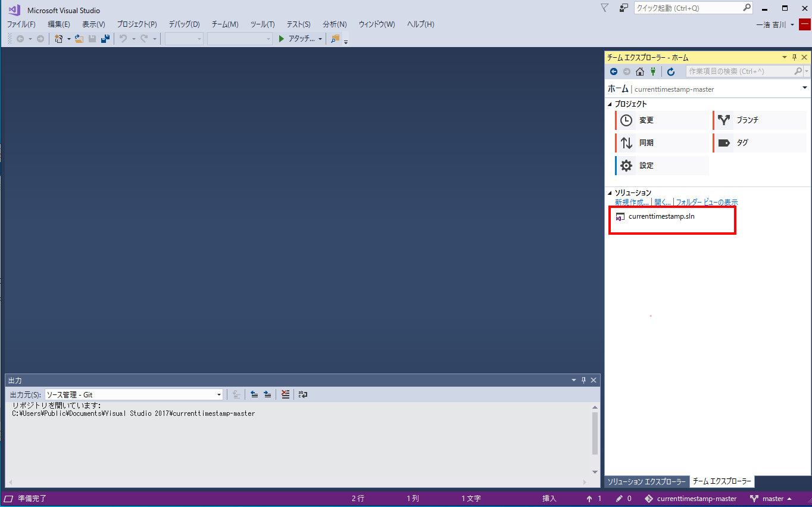Toggle word wrap in the Output panel

coord(303,394)
